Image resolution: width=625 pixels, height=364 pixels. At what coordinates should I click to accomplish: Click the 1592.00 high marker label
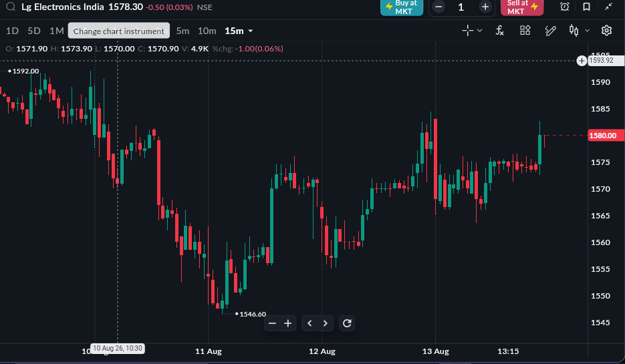point(25,71)
